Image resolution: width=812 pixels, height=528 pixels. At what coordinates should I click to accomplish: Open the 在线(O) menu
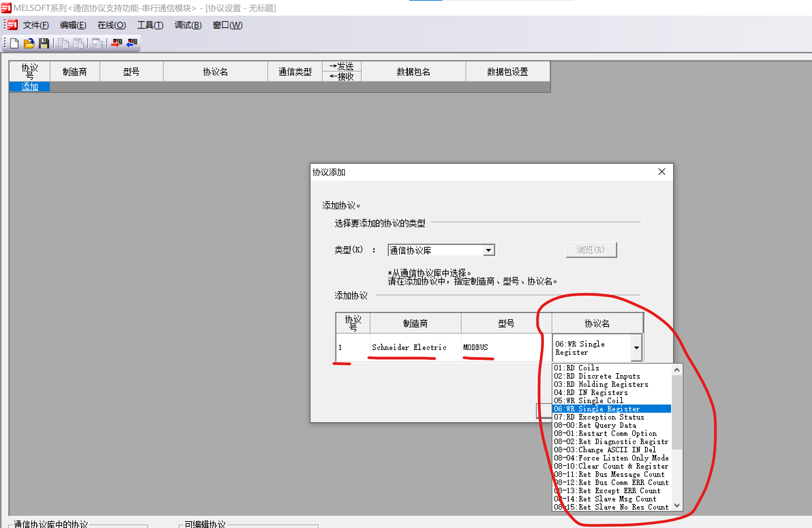coord(112,25)
